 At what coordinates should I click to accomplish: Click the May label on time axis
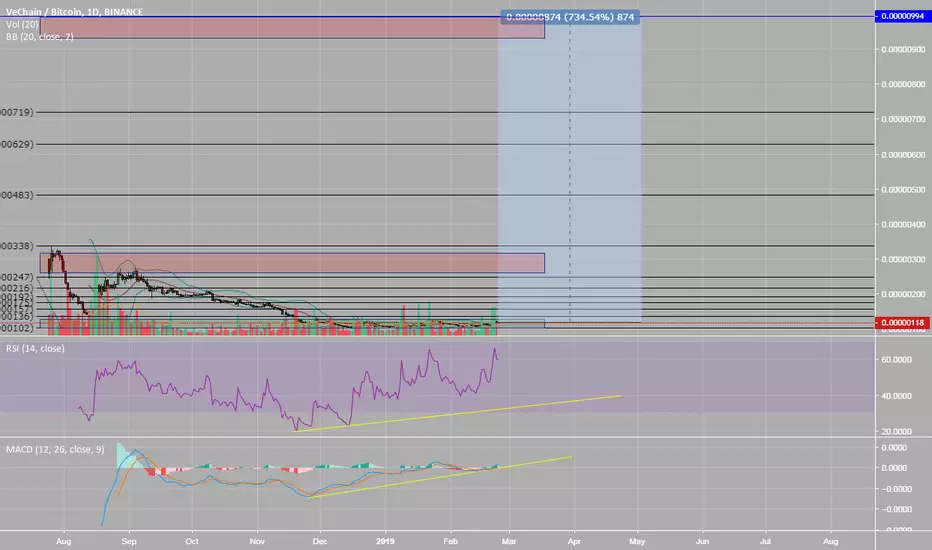[637, 541]
